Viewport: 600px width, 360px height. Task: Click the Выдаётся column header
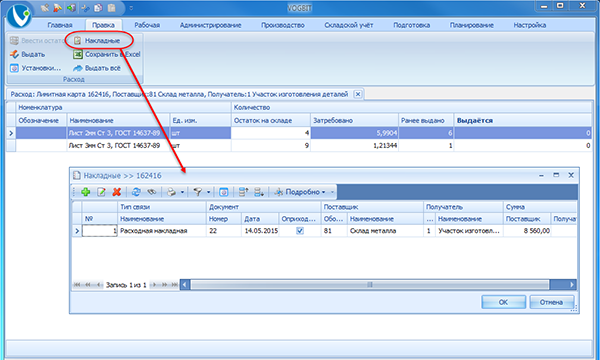tap(522, 121)
